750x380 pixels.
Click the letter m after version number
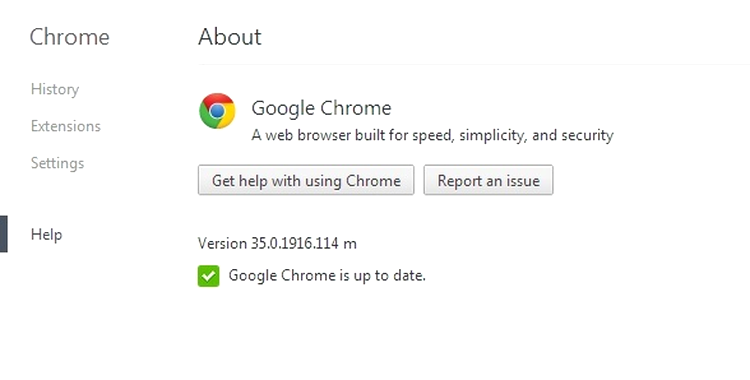tap(350, 244)
